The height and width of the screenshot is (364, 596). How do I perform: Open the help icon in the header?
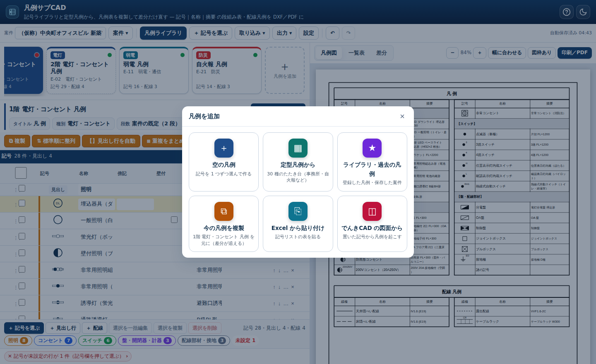click(567, 12)
